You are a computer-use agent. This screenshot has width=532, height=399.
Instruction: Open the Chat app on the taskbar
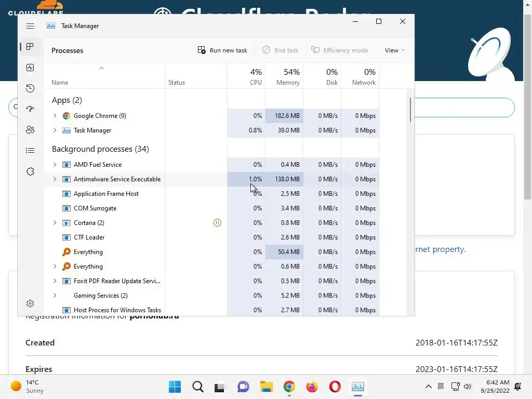(x=243, y=387)
